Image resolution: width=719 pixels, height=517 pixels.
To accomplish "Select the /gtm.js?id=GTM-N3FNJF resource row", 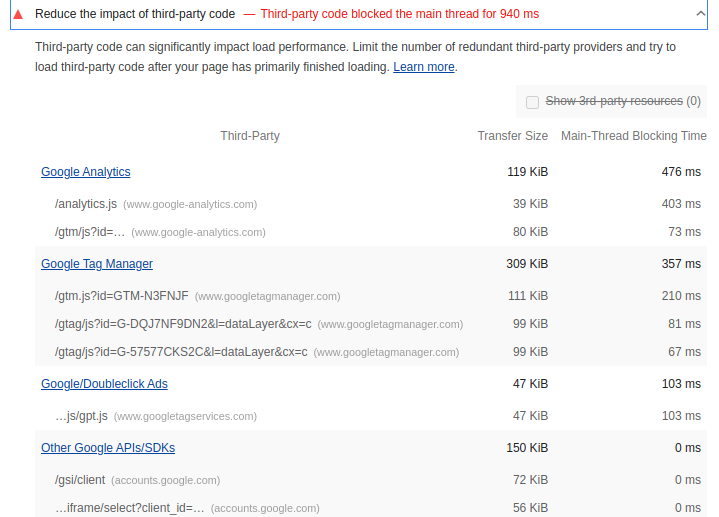I will pos(122,296).
